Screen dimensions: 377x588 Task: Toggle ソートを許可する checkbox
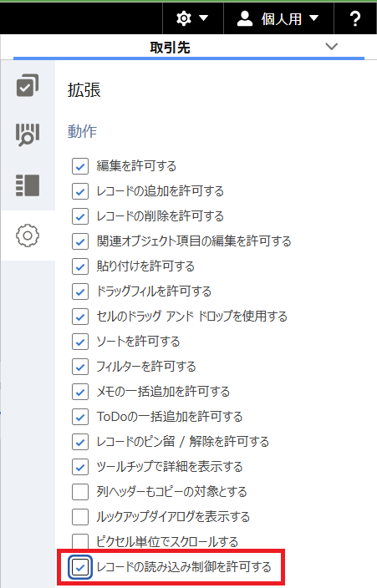(x=80, y=342)
